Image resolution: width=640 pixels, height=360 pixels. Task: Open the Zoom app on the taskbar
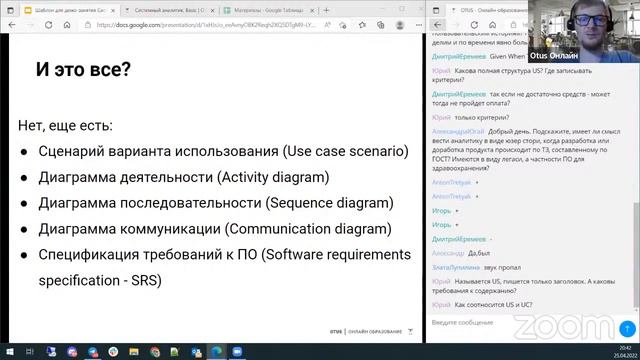click(237, 352)
